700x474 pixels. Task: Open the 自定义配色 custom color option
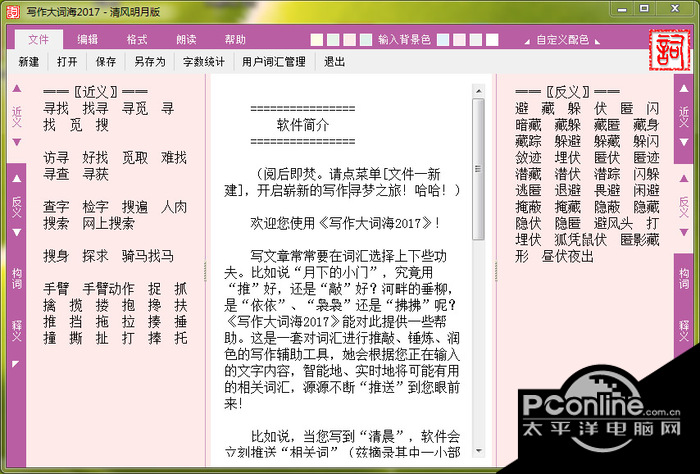[x=562, y=40]
